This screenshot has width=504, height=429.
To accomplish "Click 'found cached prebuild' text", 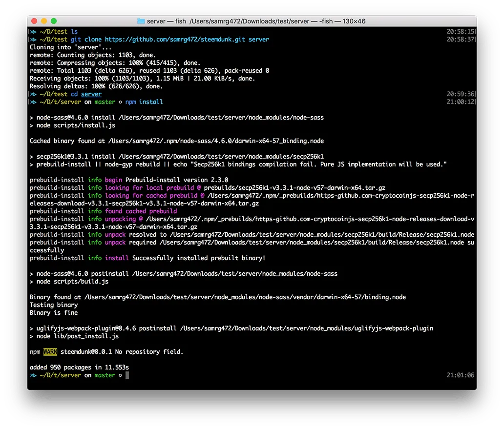I will [x=141, y=211].
